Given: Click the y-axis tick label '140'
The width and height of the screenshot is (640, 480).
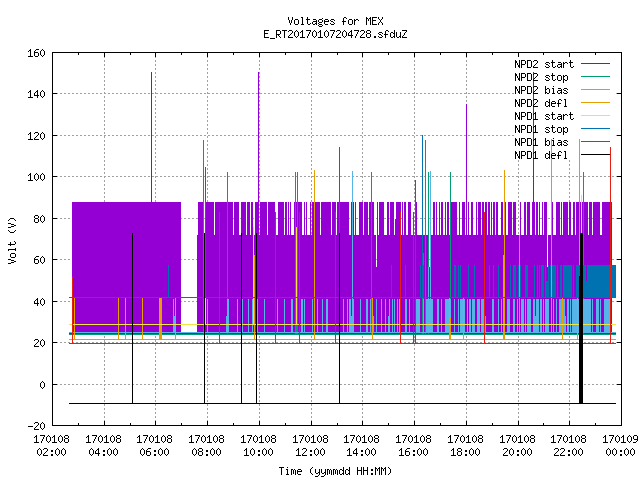Looking at the screenshot, I should point(36,94).
